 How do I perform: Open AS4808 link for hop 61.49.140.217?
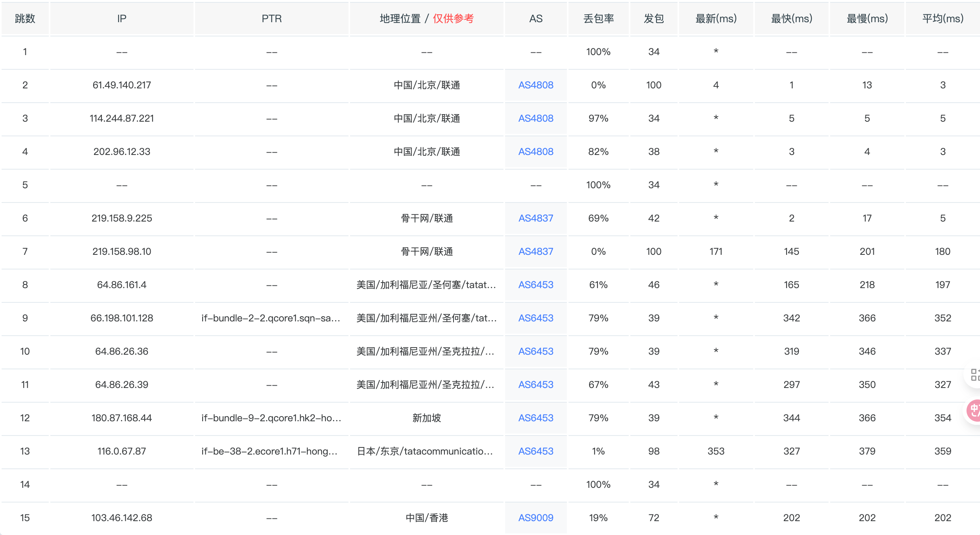click(536, 85)
